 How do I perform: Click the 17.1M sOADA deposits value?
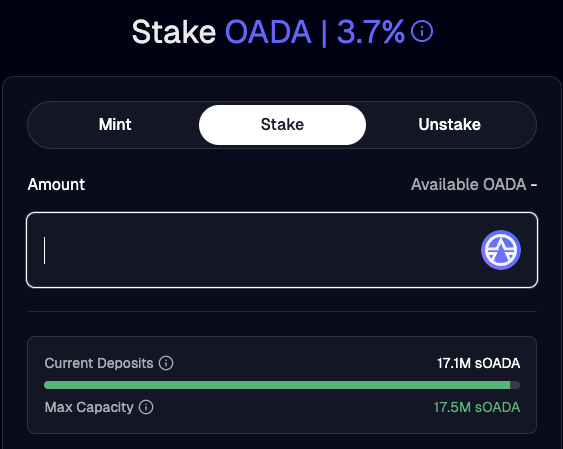[478, 363]
